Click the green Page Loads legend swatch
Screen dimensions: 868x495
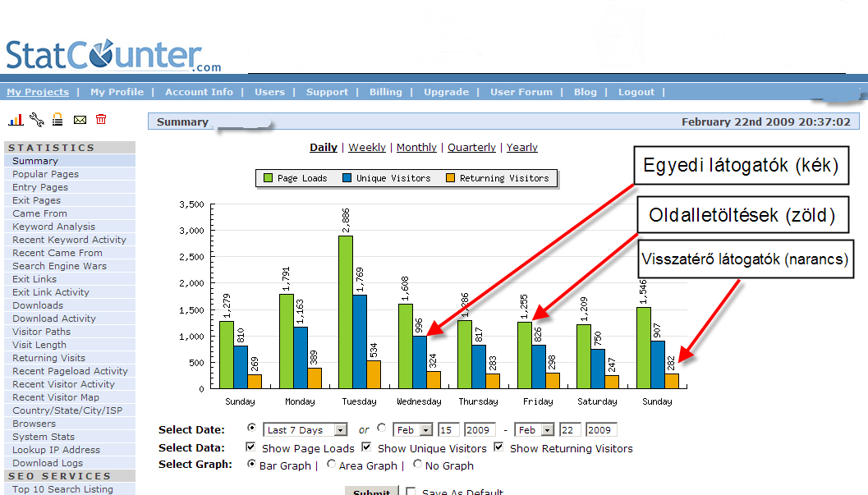[x=269, y=178]
